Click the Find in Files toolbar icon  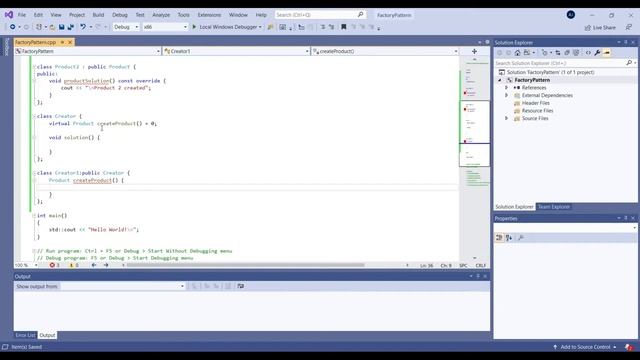point(270,27)
